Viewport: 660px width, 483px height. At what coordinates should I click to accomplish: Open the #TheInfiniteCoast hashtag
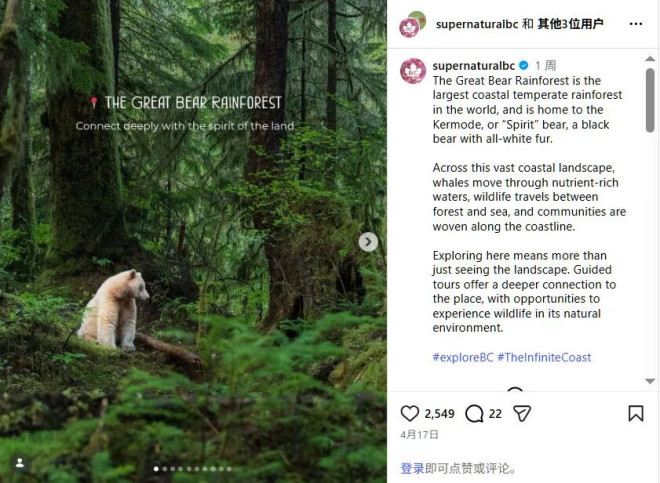point(544,357)
